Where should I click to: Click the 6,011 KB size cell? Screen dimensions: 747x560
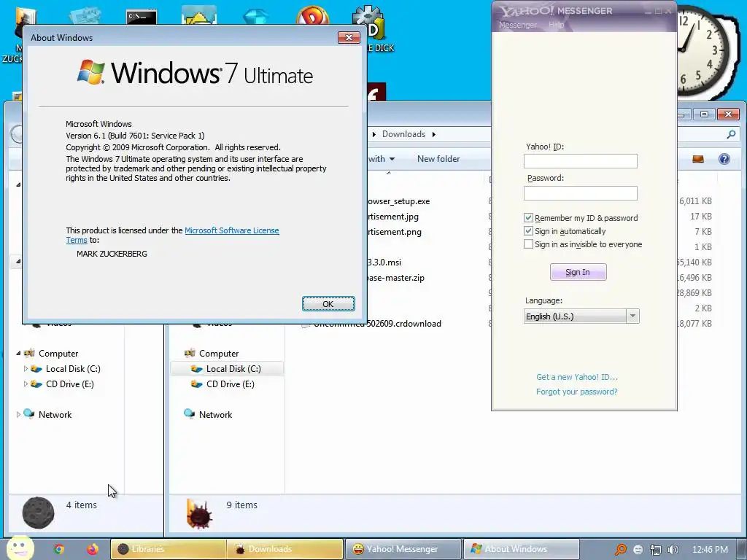coord(695,201)
